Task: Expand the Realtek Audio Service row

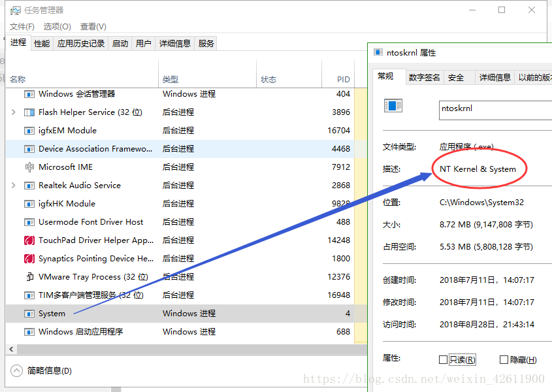Action: [13, 186]
